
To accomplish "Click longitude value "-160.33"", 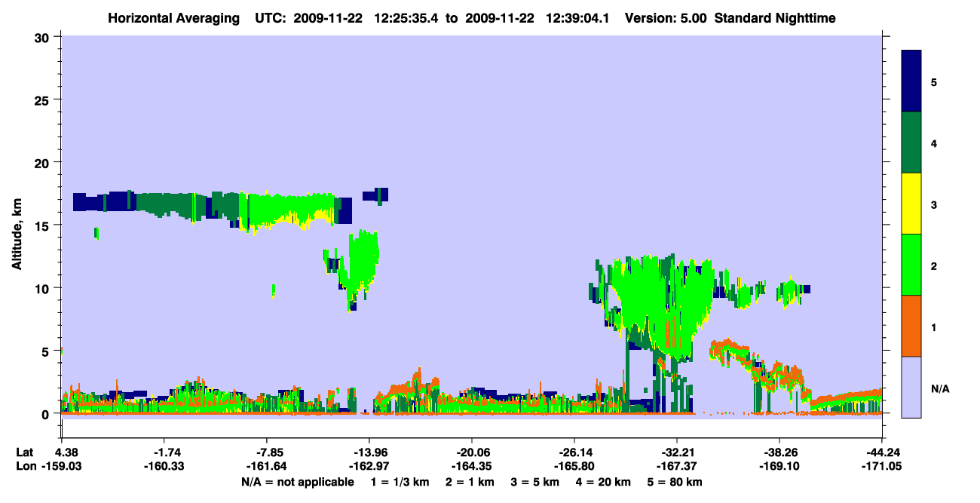I will tap(164, 467).
